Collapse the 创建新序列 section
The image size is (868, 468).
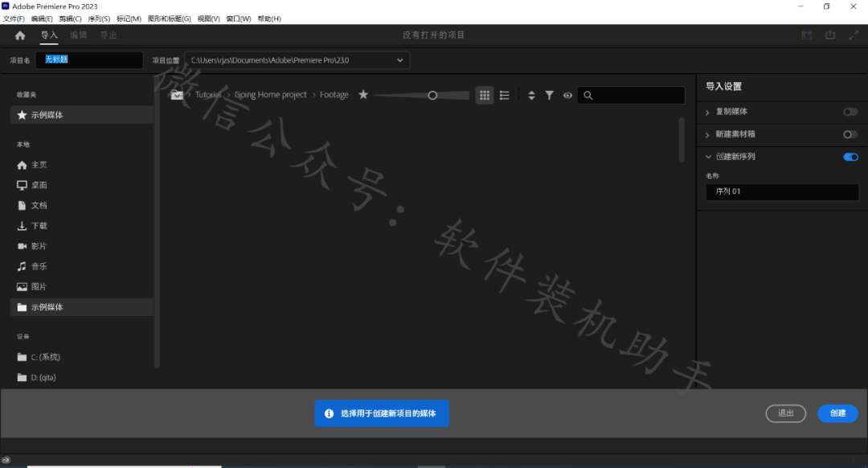[x=708, y=157]
